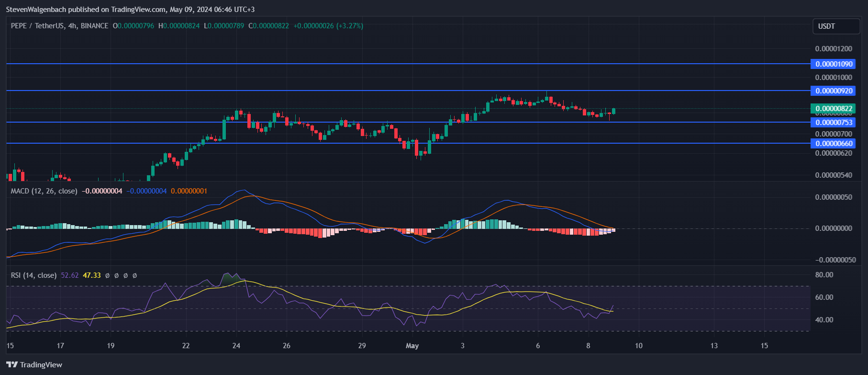This screenshot has width=868, height=375.
Task: Click date 17 on the time axis
Action: tap(60, 346)
